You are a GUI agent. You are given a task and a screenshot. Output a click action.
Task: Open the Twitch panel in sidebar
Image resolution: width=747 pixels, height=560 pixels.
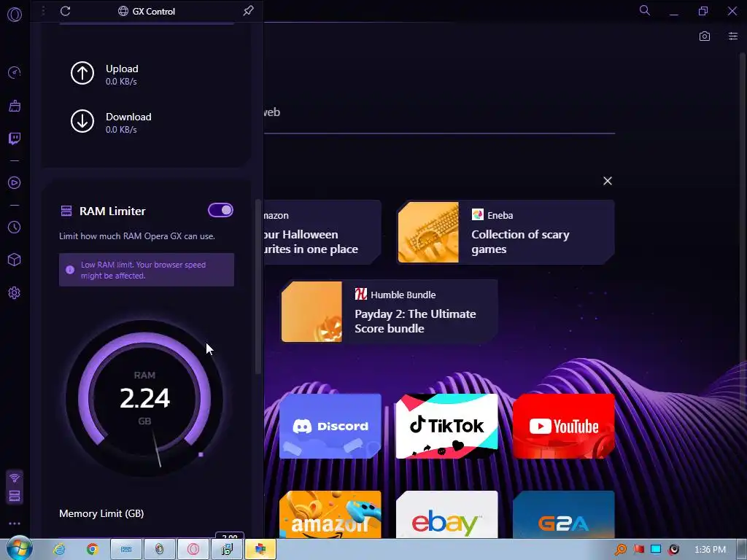[x=15, y=139]
